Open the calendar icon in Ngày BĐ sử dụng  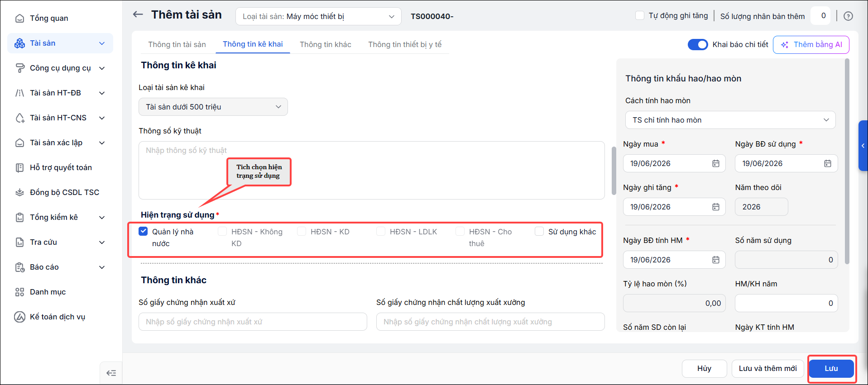[828, 163]
